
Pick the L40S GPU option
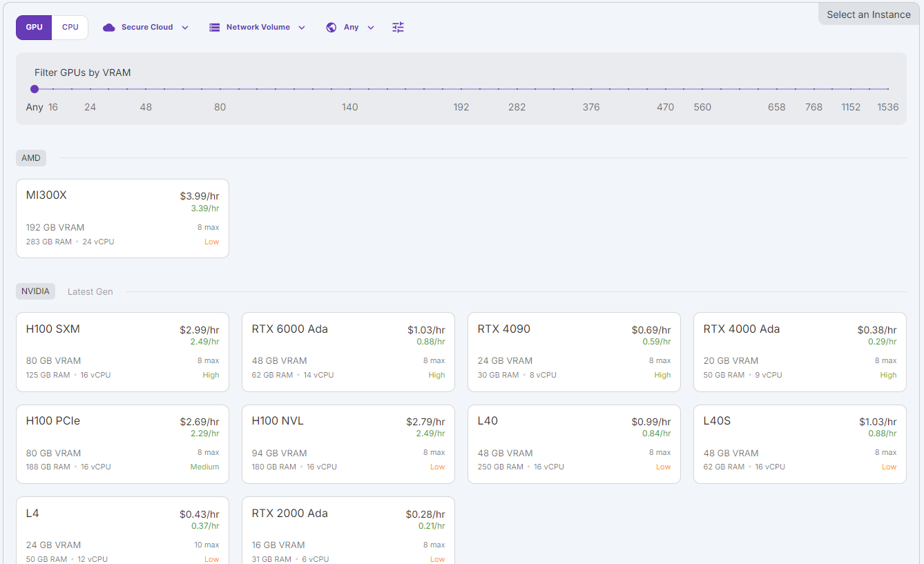800,444
